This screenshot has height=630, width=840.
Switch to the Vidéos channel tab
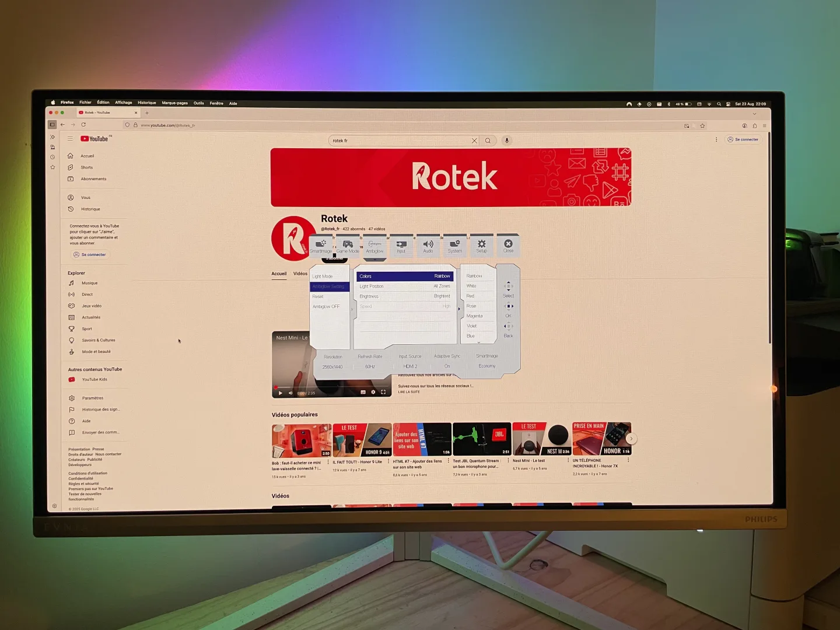(300, 274)
